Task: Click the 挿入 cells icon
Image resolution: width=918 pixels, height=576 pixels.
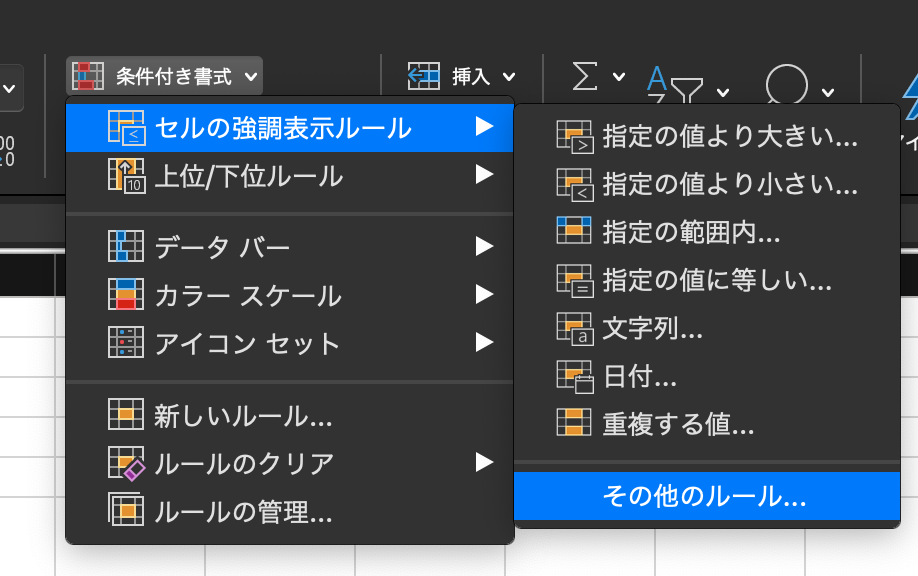Action: [x=423, y=76]
